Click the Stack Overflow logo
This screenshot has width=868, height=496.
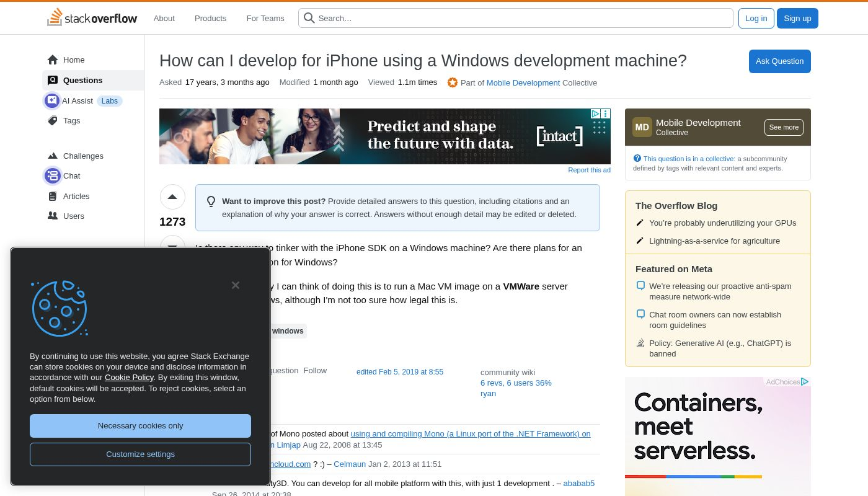(x=92, y=18)
